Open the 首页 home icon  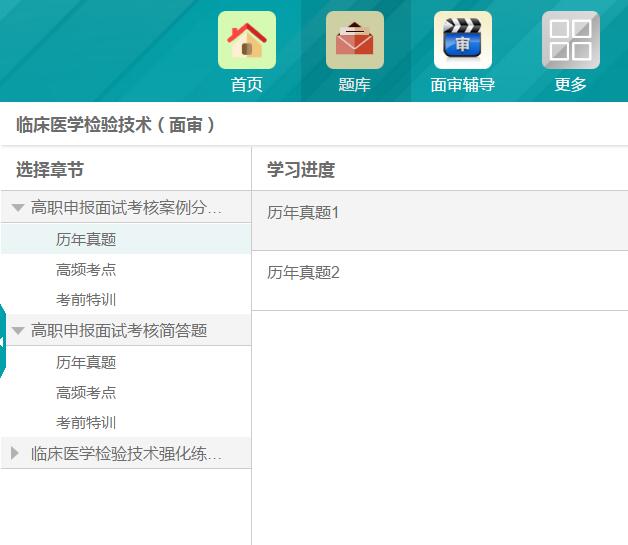click(x=247, y=40)
